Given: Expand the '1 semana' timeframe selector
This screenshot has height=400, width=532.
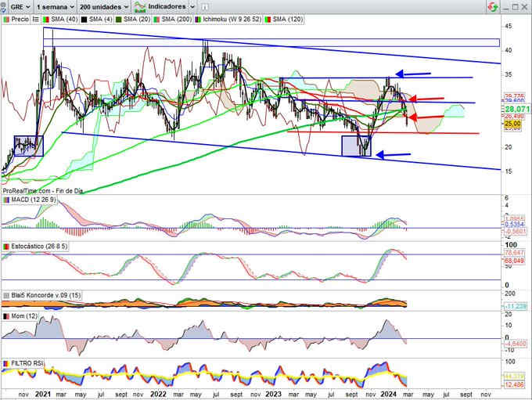Looking at the screenshot, I should tap(55, 6).
